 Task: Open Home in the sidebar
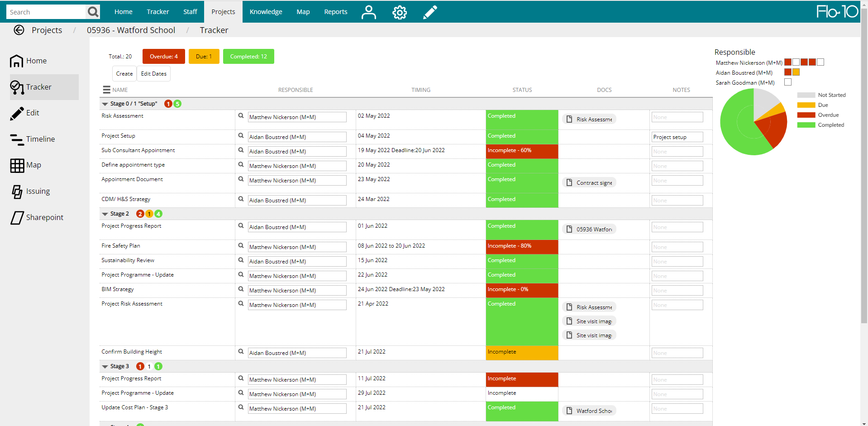pyautogui.click(x=29, y=61)
